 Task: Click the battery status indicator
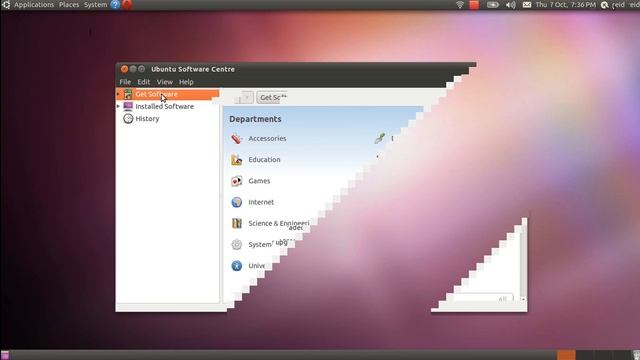493,4
